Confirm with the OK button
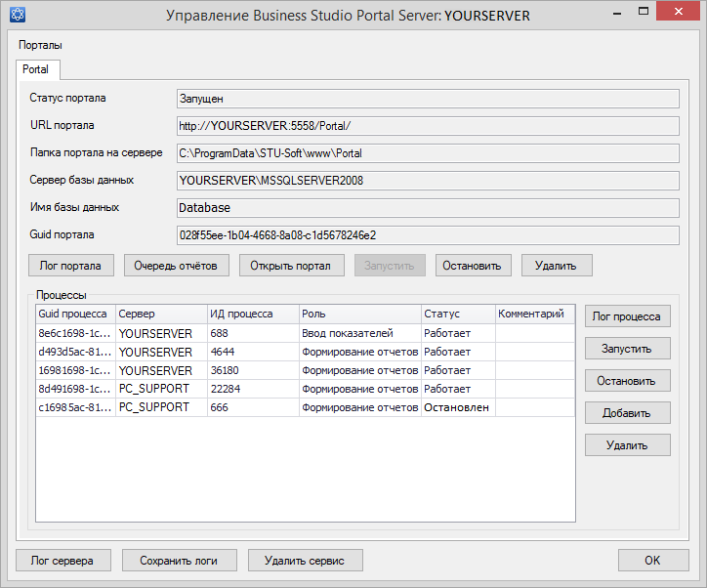Viewport: 707px width, 588px height. (652, 560)
